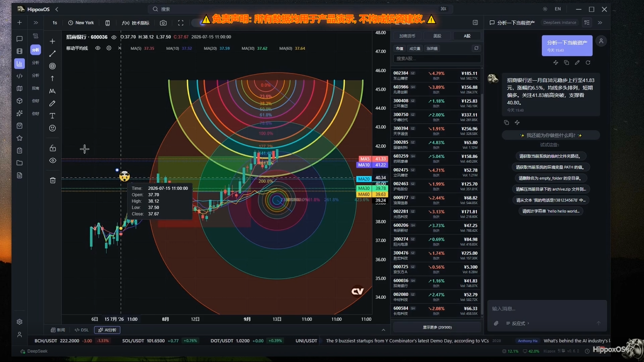
Task: Select the trend line drawing tool
Action: (x=52, y=54)
